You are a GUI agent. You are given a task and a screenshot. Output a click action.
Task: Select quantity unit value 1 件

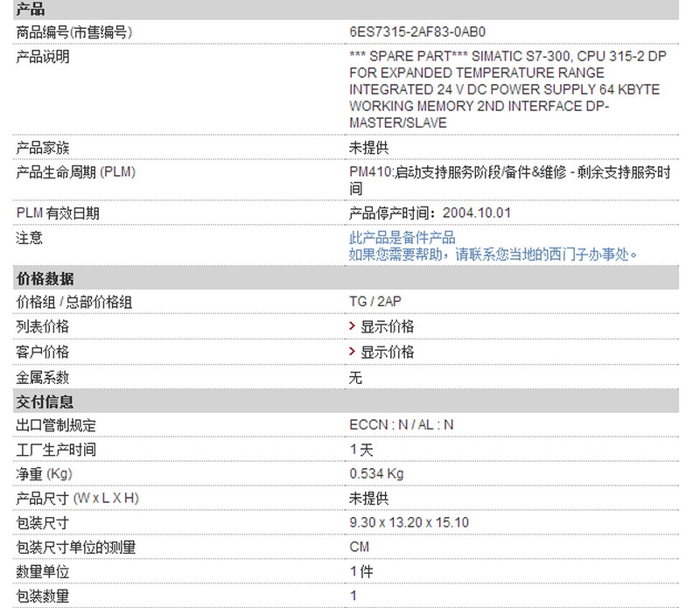(360, 571)
